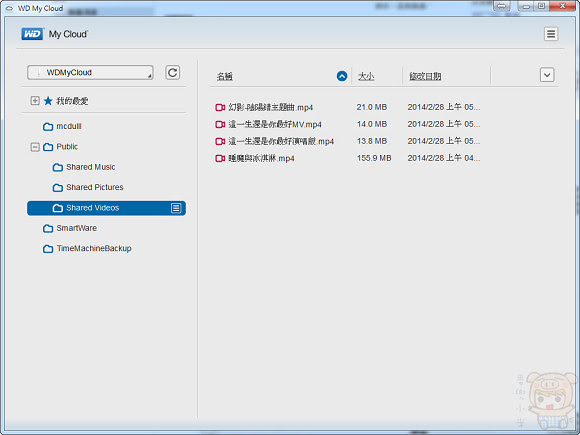Click the mcdull folder icon
The image size is (580, 435).
[48, 127]
